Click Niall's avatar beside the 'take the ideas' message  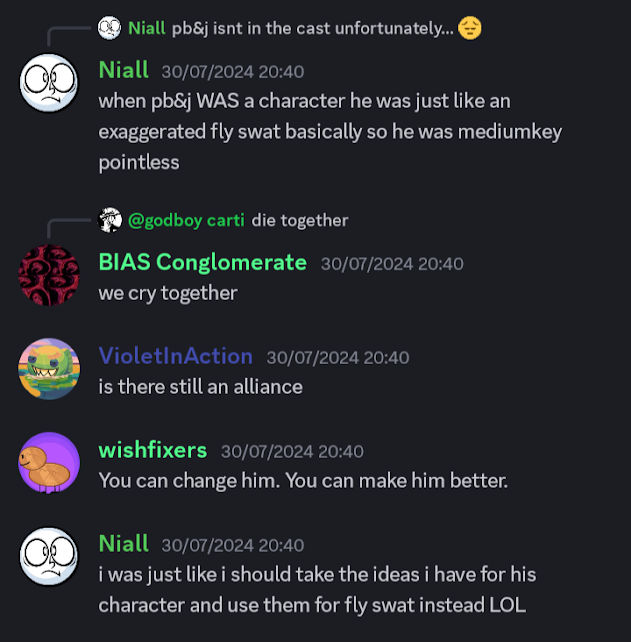(49, 557)
